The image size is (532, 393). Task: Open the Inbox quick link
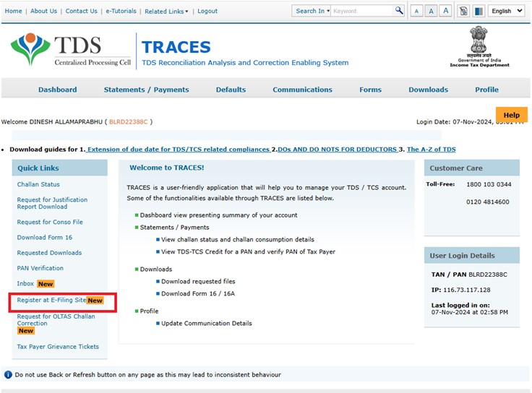pyautogui.click(x=25, y=283)
